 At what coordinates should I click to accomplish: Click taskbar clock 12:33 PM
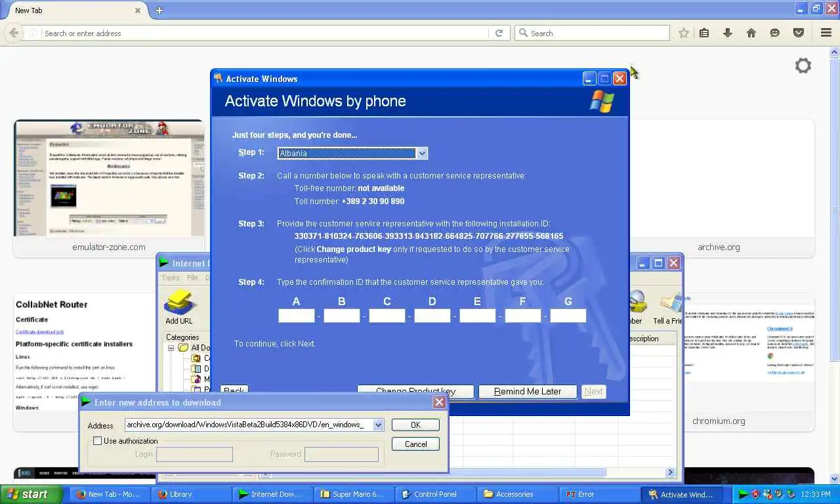click(x=816, y=494)
